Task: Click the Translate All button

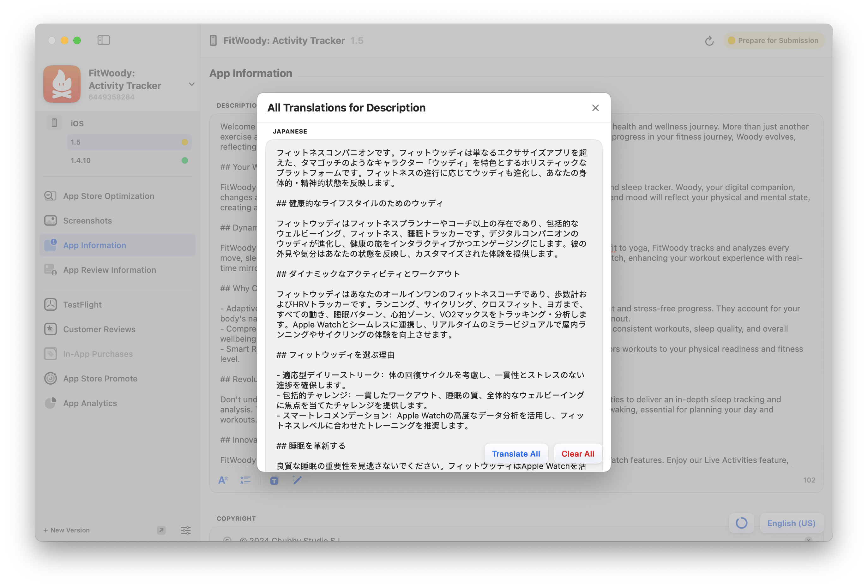Action: coord(516,453)
